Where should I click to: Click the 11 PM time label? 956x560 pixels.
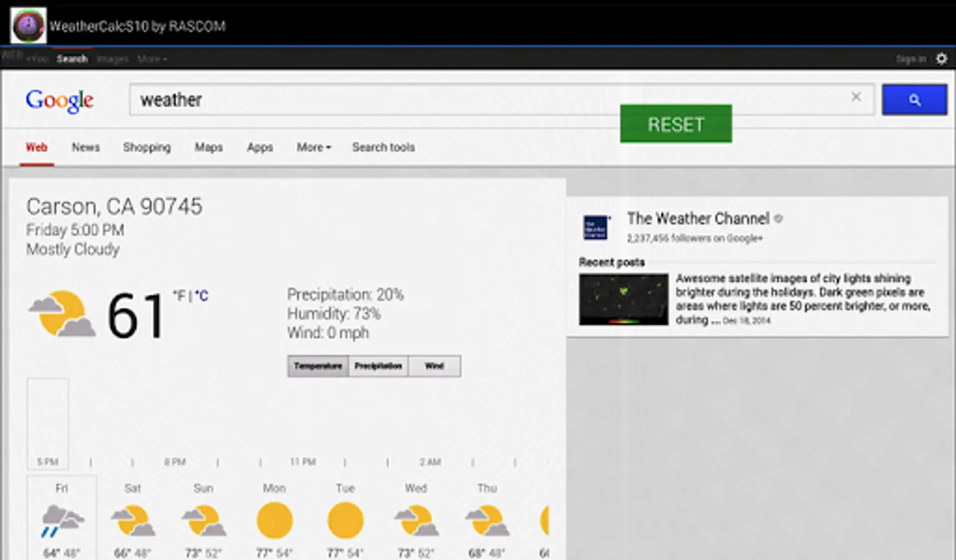tap(302, 462)
